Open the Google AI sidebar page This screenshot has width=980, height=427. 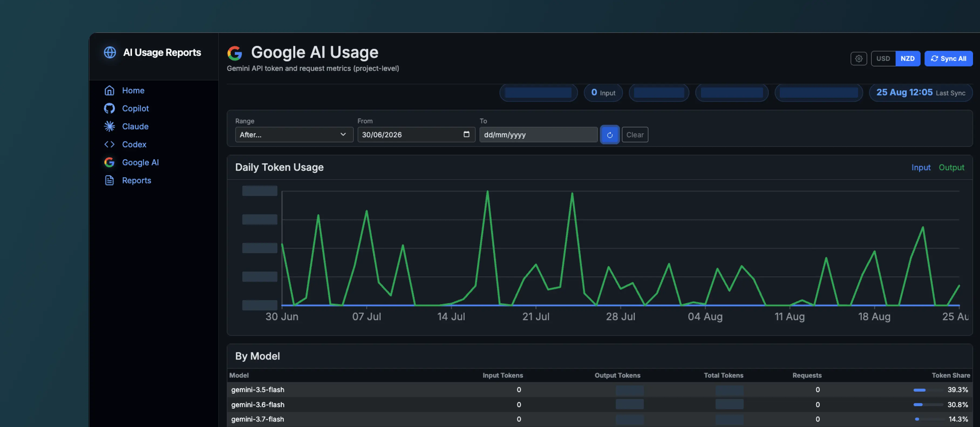pos(140,162)
